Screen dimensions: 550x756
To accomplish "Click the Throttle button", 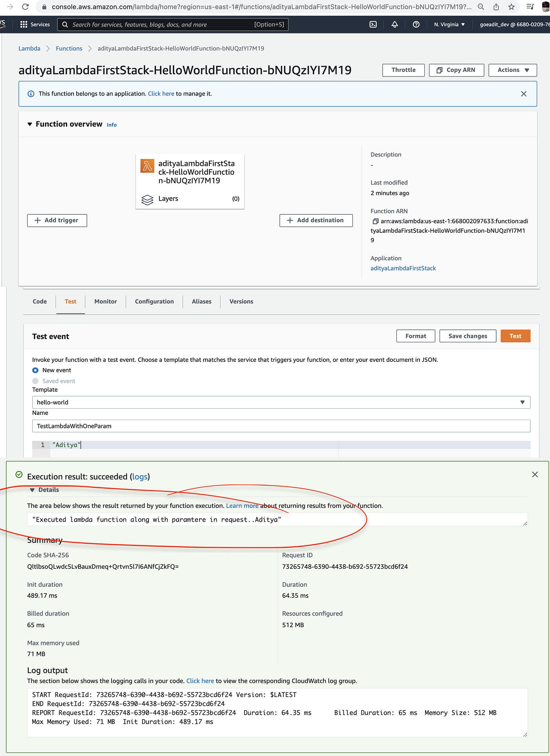I will click(403, 70).
